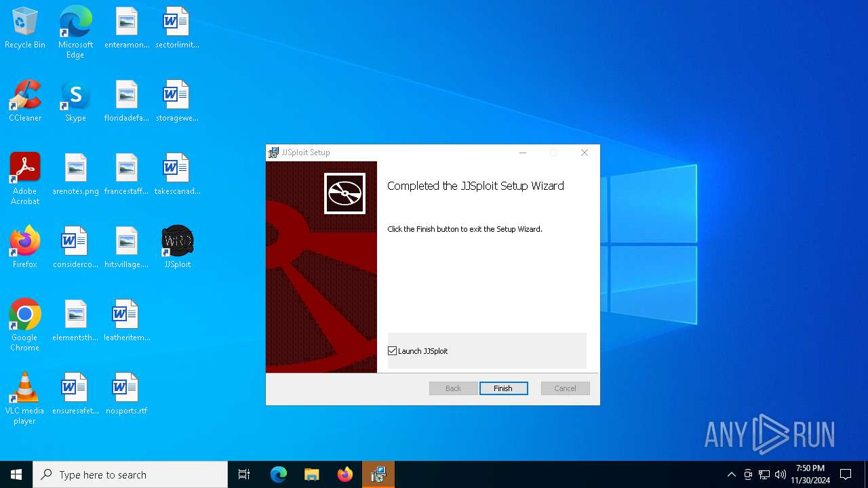Screen dimensions: 868x488
Task: Select the Skype desktop shortcut
Action: (x=75, y=101)
